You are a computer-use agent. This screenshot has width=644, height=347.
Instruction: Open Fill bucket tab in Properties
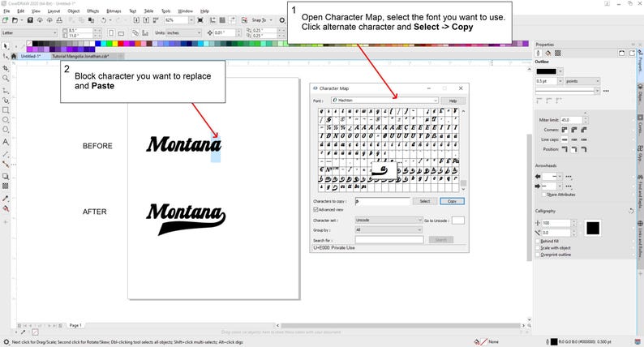click(x=548, y=53)
